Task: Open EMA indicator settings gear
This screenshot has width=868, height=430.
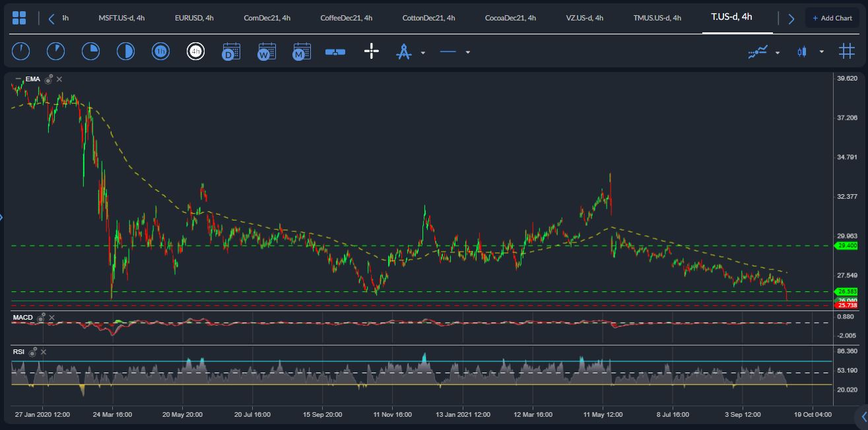Action: (x=49, y=79)
